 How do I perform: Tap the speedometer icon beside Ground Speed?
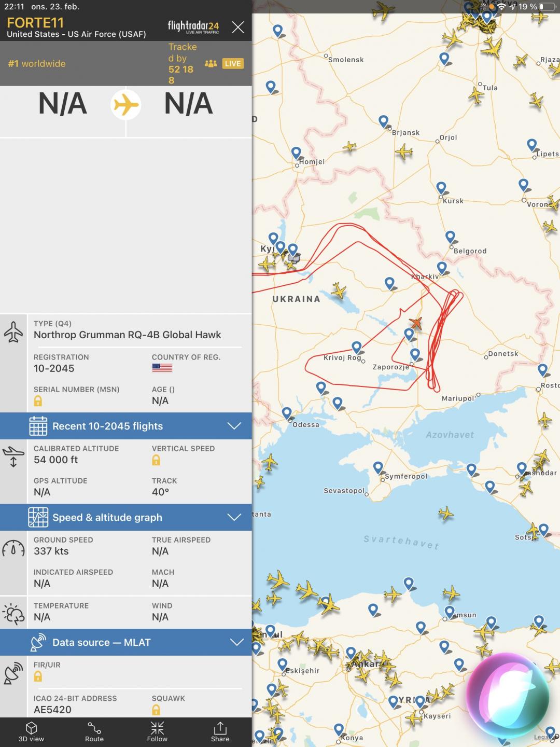tap(13, 548)
